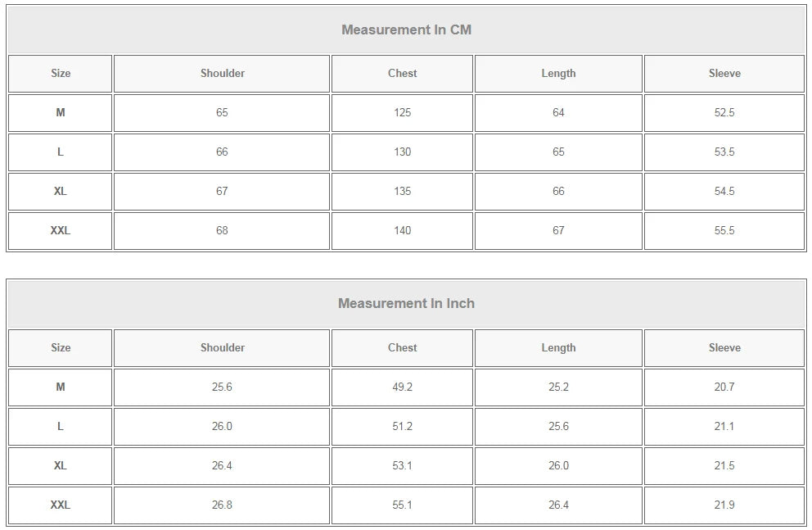Select the sleeve value 54.5 cell
Image resolution: width=812 pixels, height=530 pixels.
coord(724,191)
